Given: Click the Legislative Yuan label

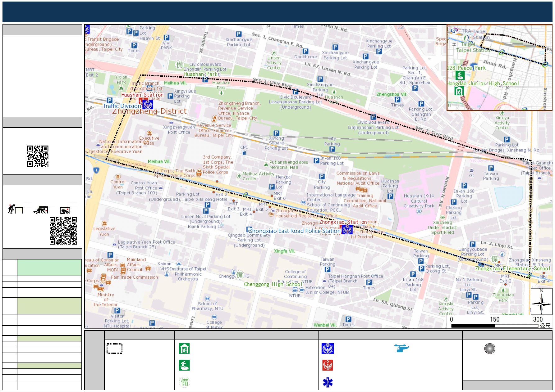Looking at the screenshot, I should coord(104,231).
